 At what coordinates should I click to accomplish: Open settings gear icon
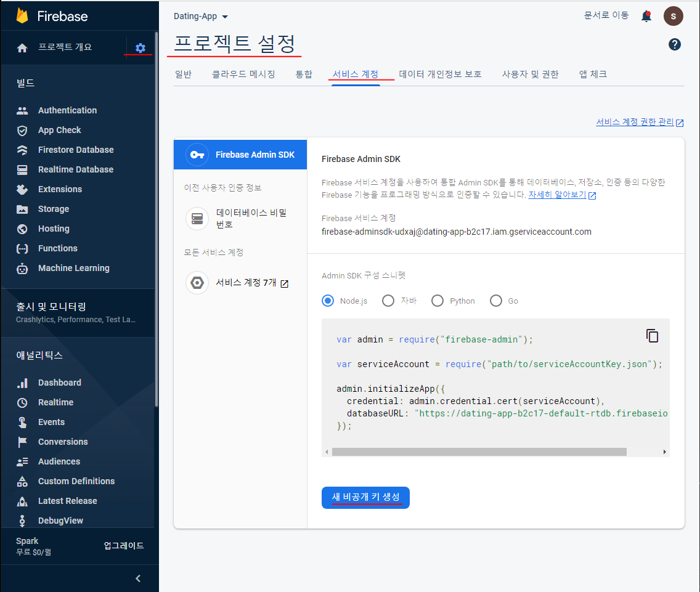(x=140, y=48)
